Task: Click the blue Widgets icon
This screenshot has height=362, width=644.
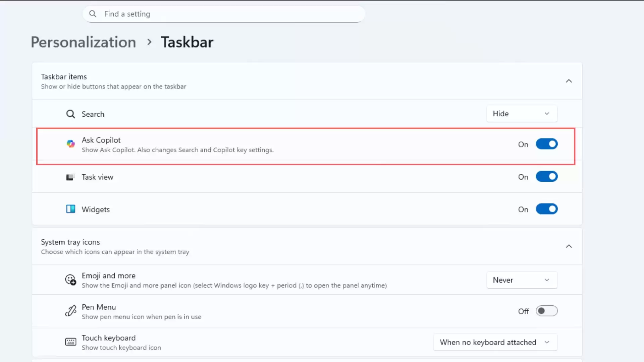Action: click(x=70, y=209)
